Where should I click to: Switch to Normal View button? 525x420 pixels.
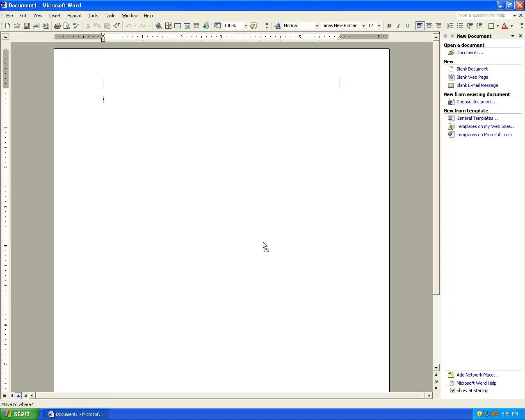pyautogui.click(x=5, y=395)
